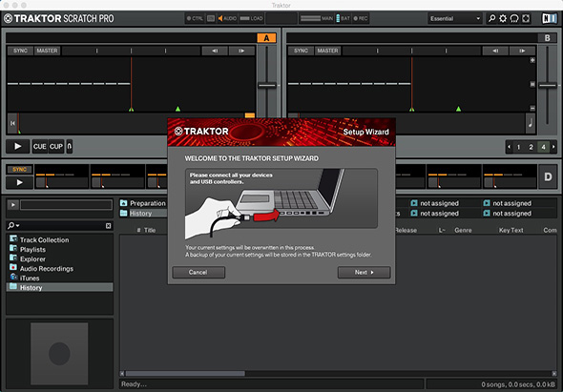
Task: Click Next in the Setup Wizard
Action: [364, 273]
